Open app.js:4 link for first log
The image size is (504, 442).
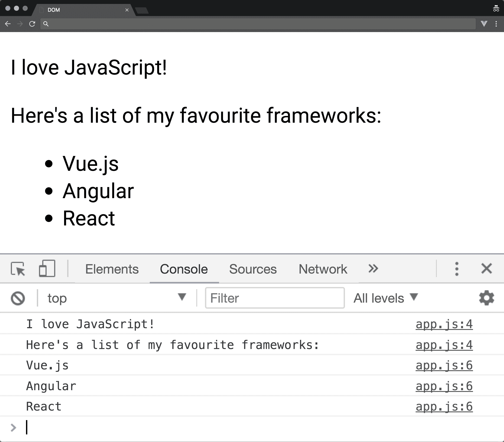tap(444, 324)
